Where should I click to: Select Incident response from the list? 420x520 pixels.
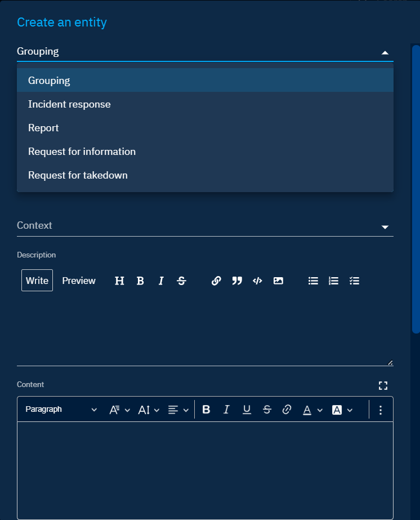[69, 104]
